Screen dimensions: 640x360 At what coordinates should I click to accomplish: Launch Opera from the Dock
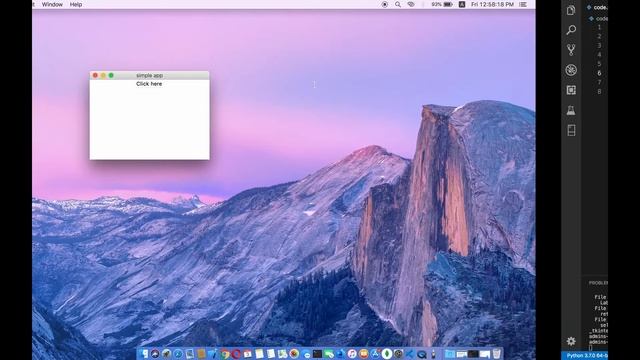pos(236,354)
